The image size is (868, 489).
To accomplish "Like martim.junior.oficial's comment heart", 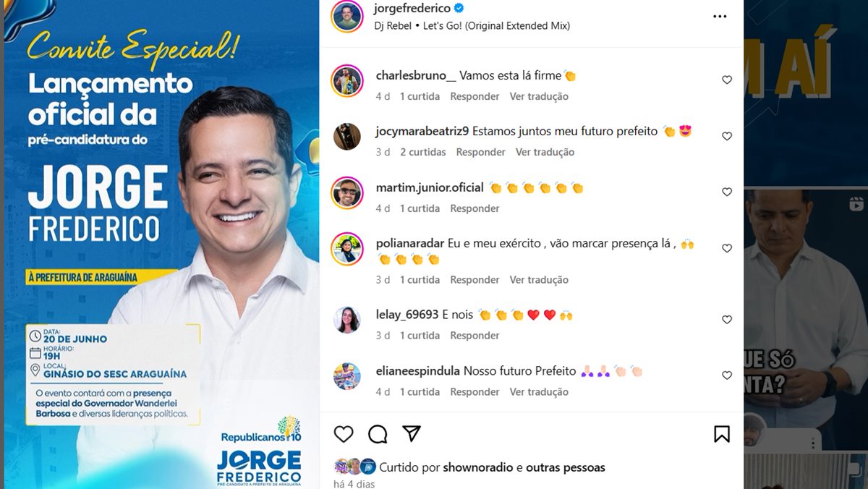I will tap(727, 192).
